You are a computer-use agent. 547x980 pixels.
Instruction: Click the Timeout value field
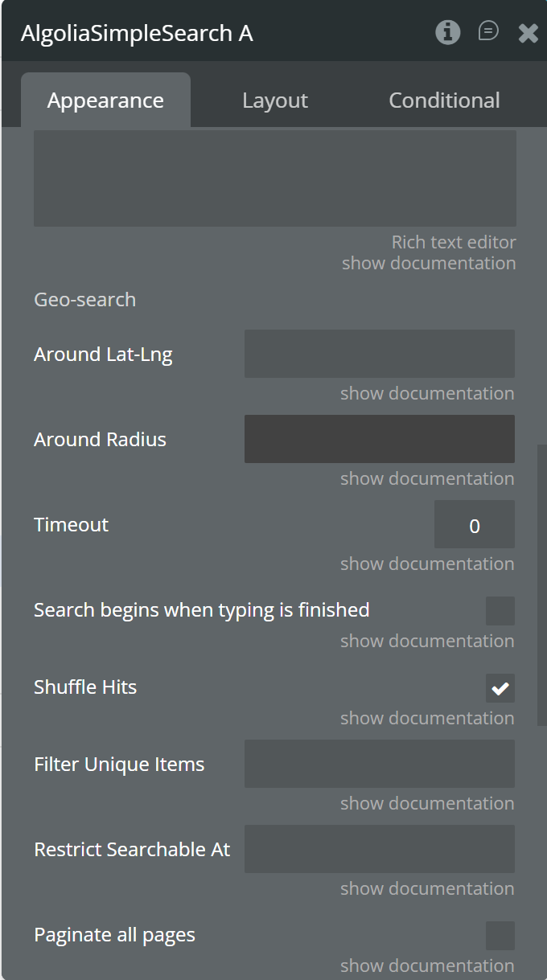[474, 525]
